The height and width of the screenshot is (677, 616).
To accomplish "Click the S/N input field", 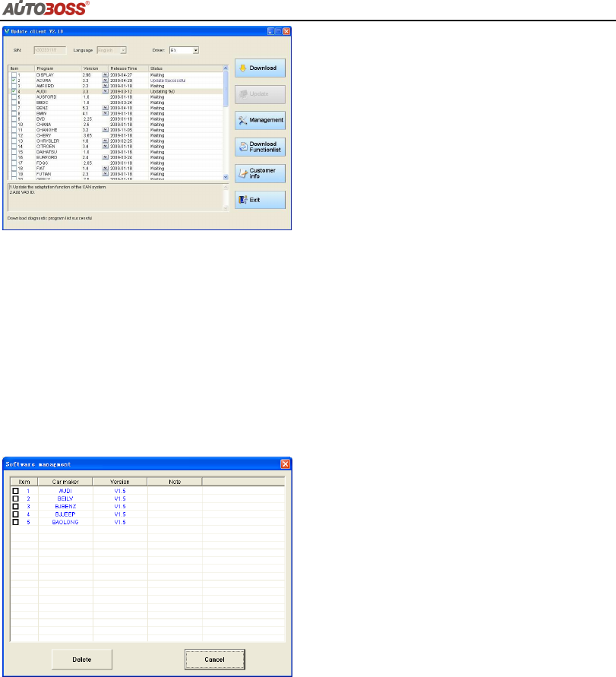I will pyautogui.click(x=50, y=50).
